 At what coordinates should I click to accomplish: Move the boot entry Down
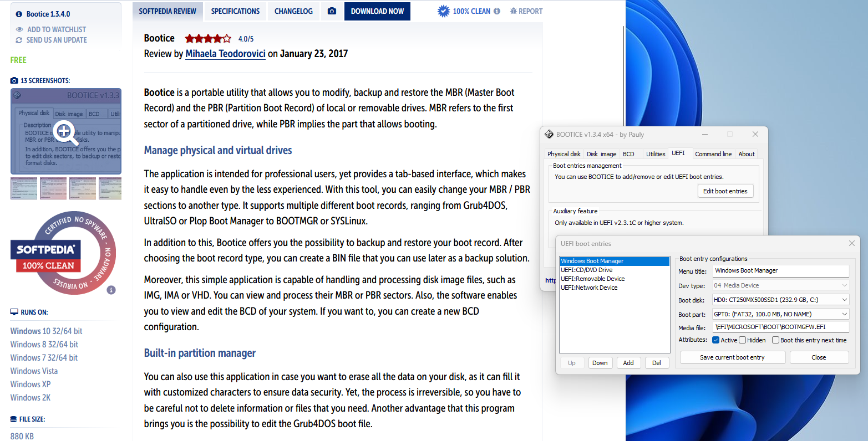600,363
